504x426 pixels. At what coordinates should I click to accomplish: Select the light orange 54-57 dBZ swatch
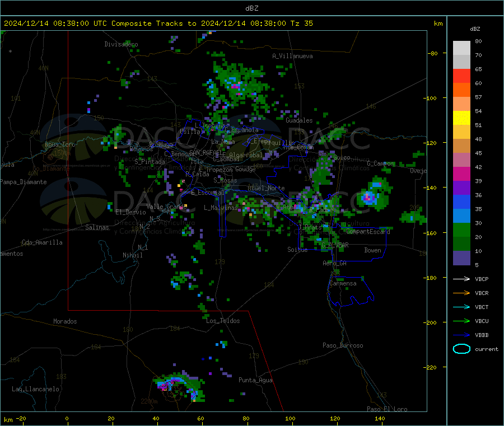(x=461, y=104)
